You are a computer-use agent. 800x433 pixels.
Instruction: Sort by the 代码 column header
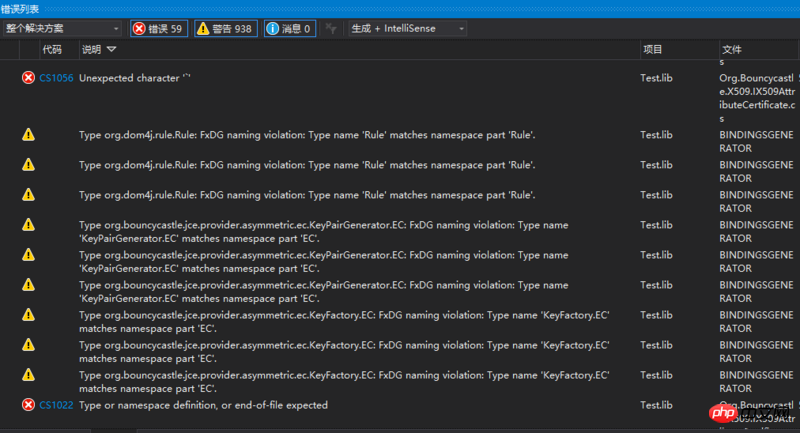click(52, 49)
